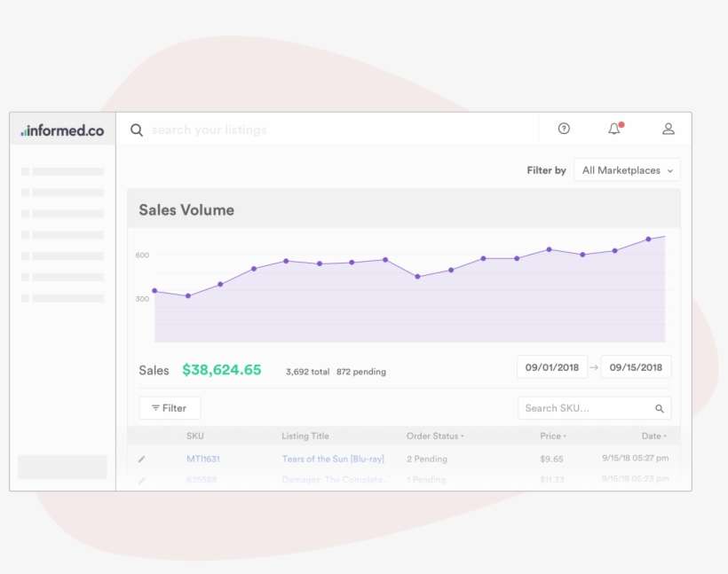
Task: Open notifications via the bell icon
Action: point(615,130)
